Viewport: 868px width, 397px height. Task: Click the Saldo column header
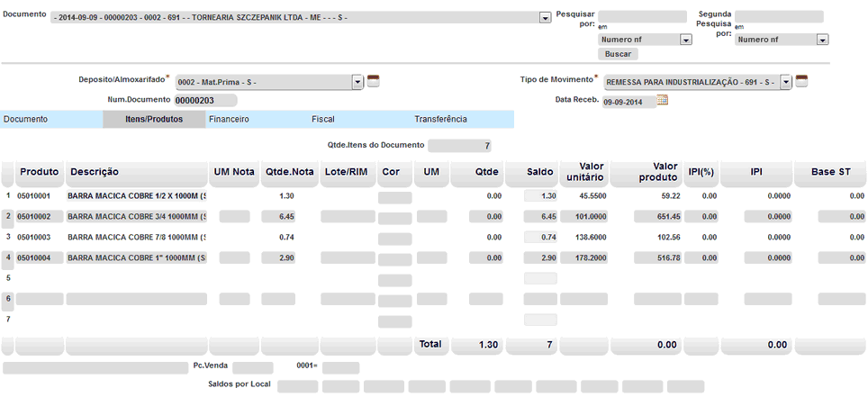531,172
